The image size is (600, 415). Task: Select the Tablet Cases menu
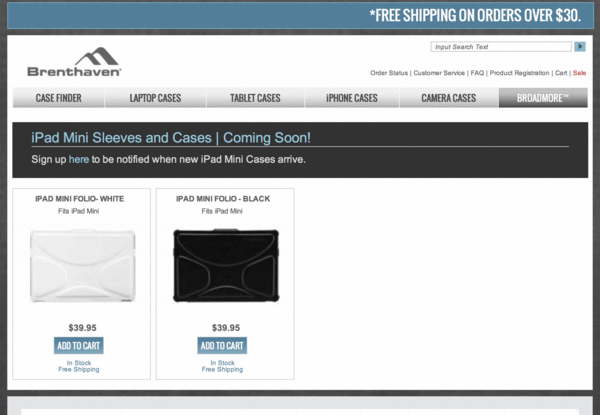[255, 98]
